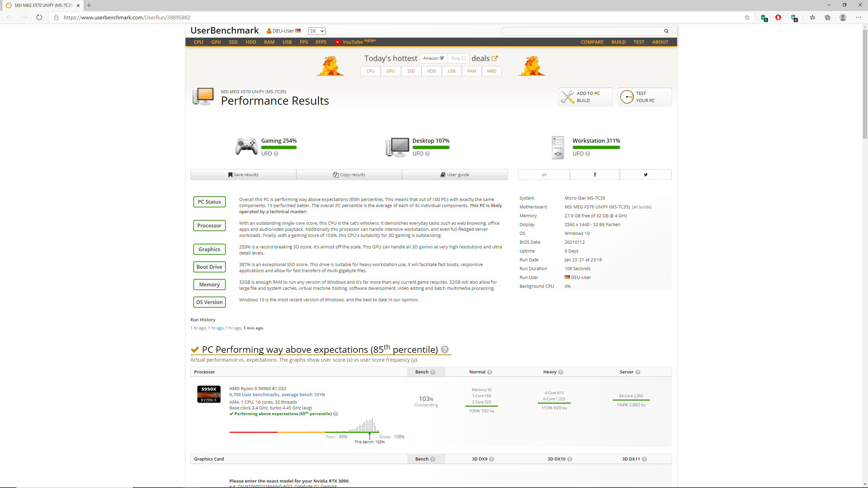Enable the Ebay deals checkbox
Viewport: 868px width, 488px height.
click(463, 58)
